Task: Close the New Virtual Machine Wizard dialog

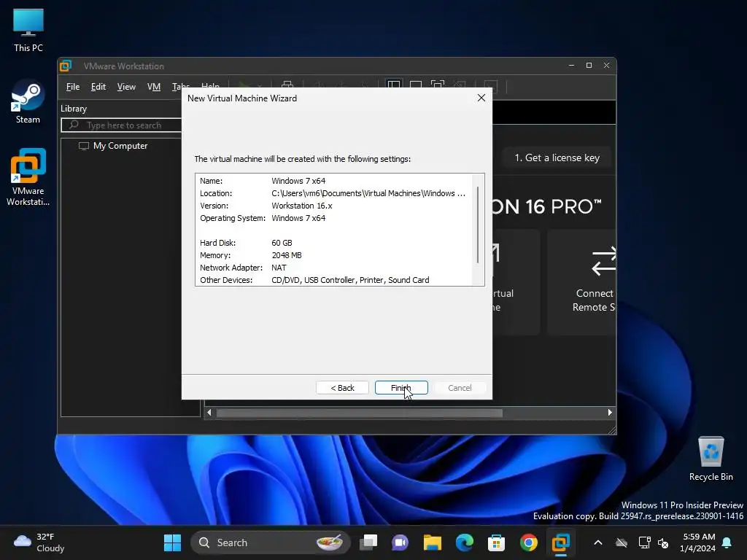Action: [x=481, y=98]
